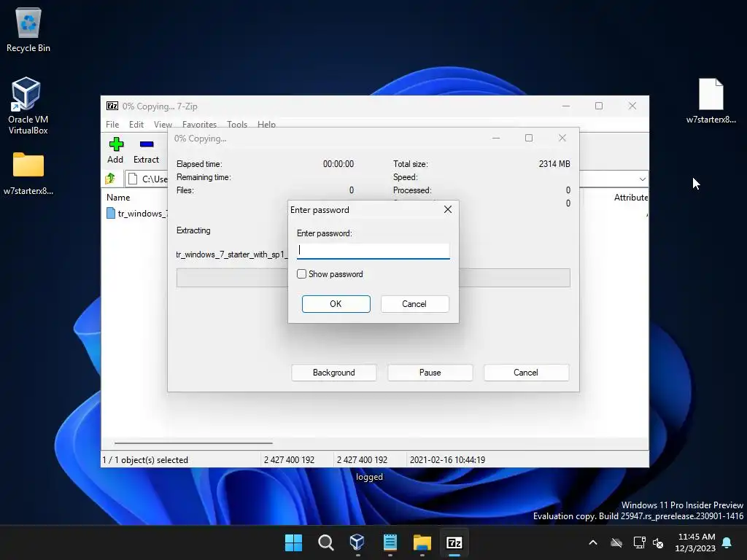Click the '1 / 1 object(s) selected' status text

click(x=145, y=460)
